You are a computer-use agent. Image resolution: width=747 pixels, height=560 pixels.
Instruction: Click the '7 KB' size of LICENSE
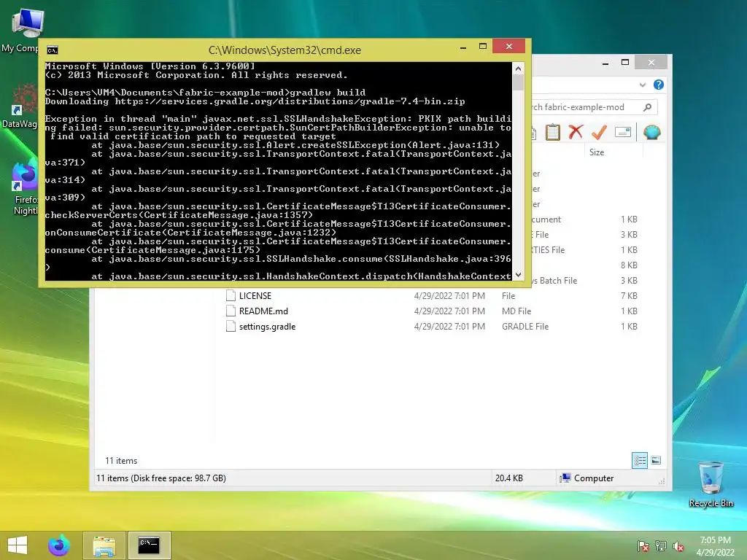[x=629, y=296]
